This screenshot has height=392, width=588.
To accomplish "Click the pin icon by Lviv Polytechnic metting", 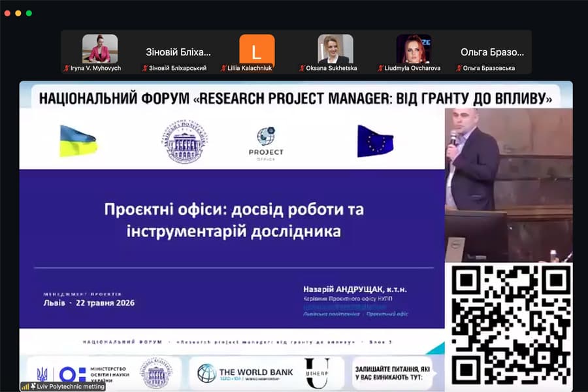I will (33, 386).
